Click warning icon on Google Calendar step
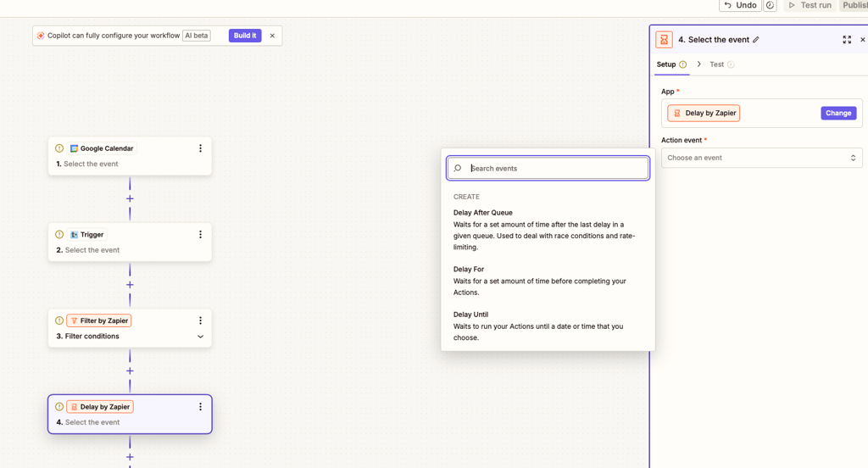868x468 pixels. point(59,148)
